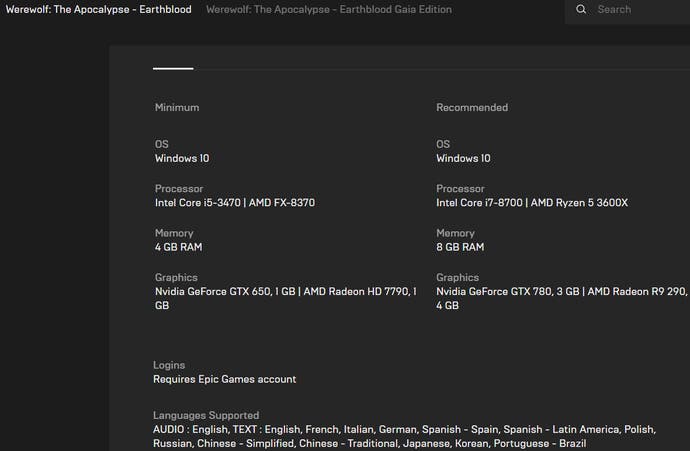Image resolution: width=690 pixels, height=451 pixels.
Task: Select the 4 GB RAM value
Action: click(179, 247)
